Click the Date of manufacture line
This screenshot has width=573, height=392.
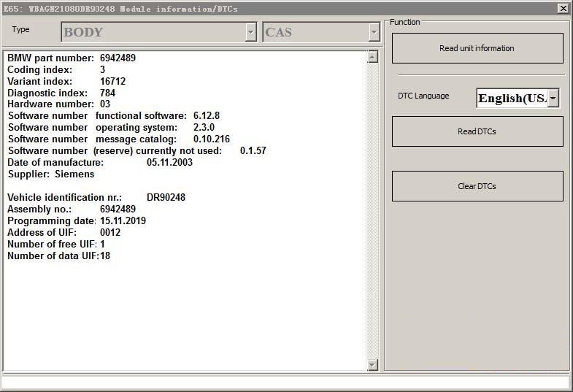point(99,162)
